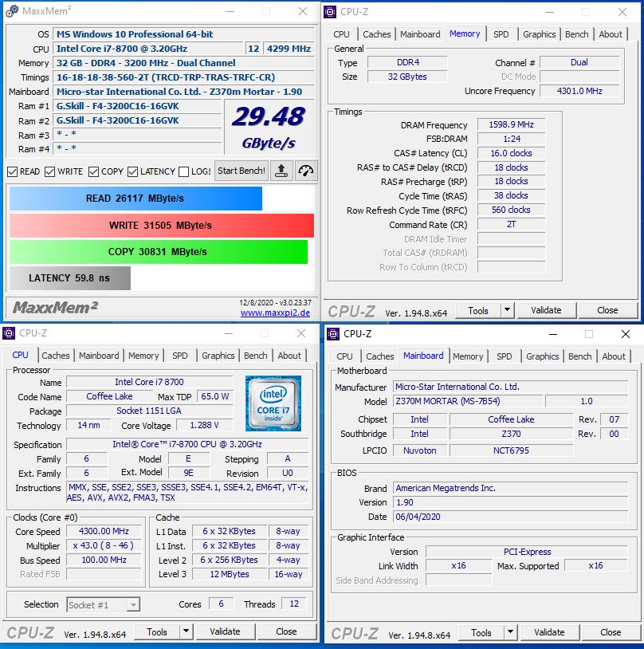644x649 pixels.
Task: Open the Socket #1 selection combo box
Action: click(103, 604)
